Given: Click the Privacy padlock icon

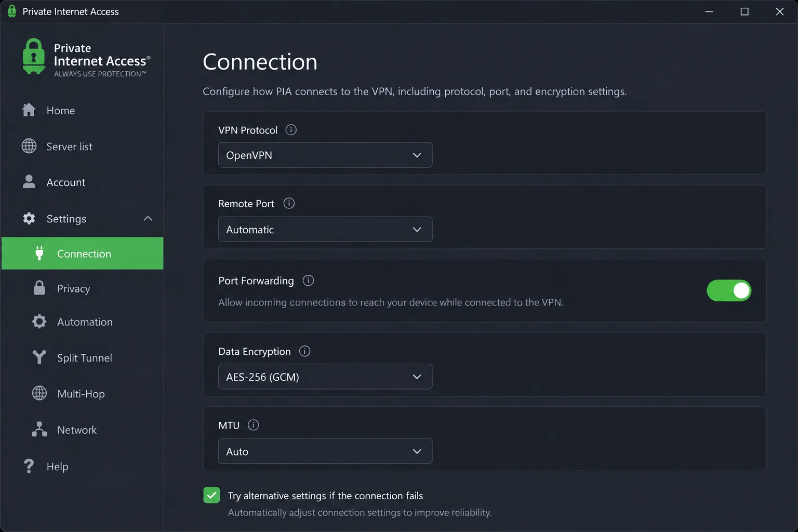Looking at the screenshot, I should pyautogui.click(x=39, y=288).
